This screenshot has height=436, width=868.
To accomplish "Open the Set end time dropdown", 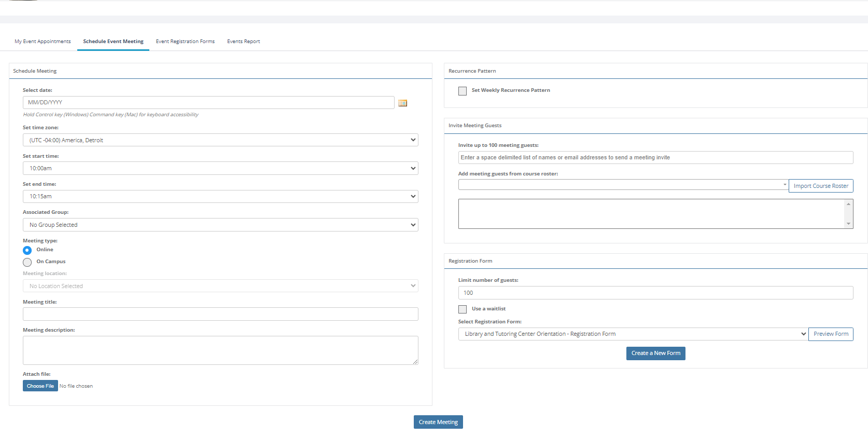I will tap(220, 196).
